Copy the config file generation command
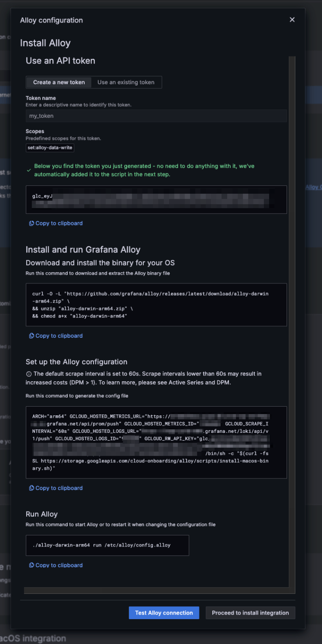 [x=56, y=488]
